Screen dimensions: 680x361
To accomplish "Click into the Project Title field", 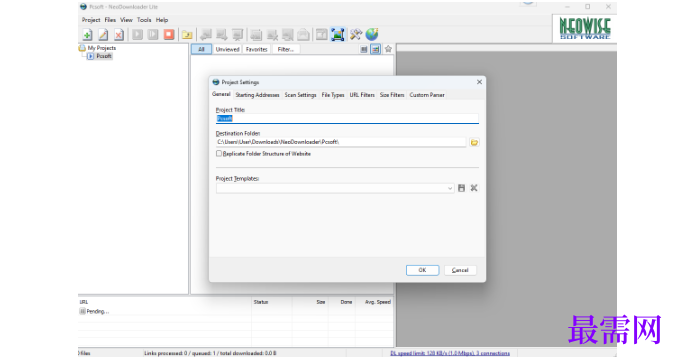I will (x=347, y=118).
